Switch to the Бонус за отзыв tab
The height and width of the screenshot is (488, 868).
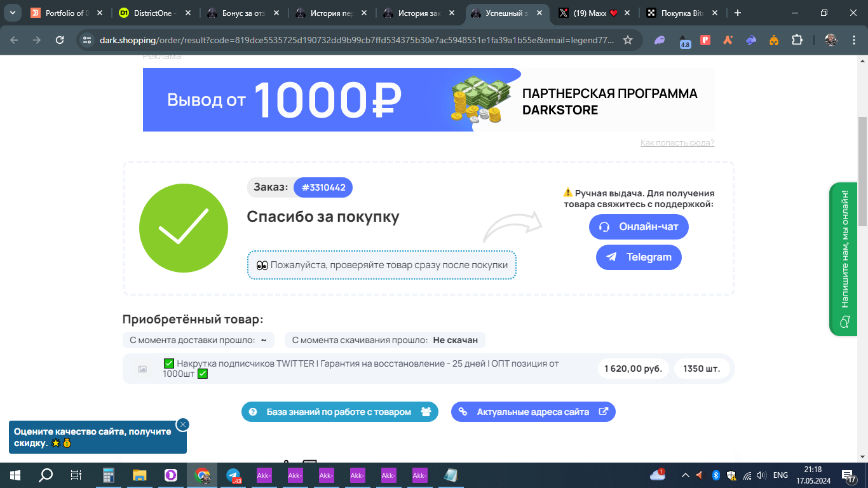coord(243,13)
